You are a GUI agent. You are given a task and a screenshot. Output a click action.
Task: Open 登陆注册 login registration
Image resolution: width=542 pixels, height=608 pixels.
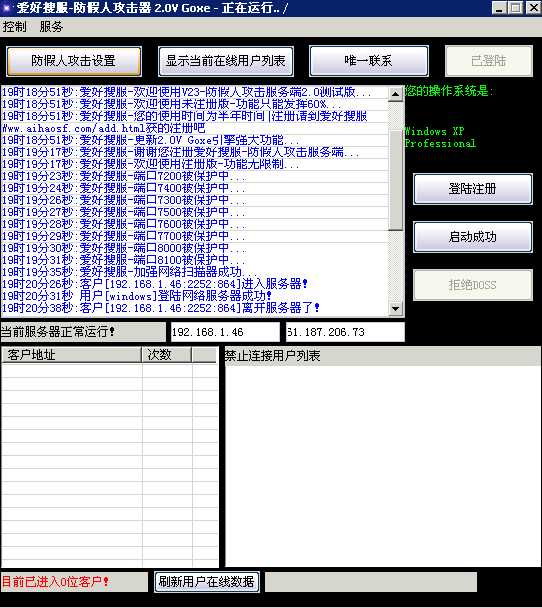pyautogui.click(x=473, y=189)
